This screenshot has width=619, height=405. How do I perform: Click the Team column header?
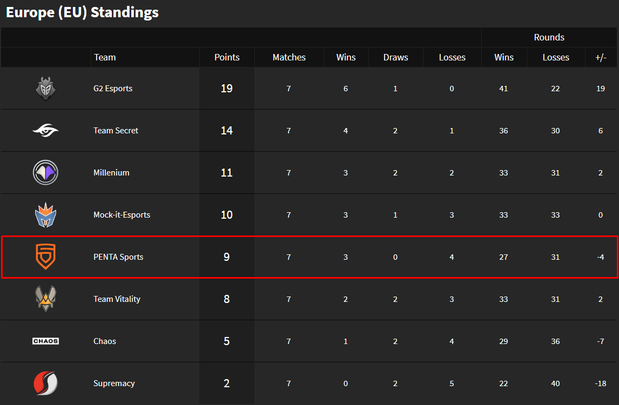[x=105, y=57]
